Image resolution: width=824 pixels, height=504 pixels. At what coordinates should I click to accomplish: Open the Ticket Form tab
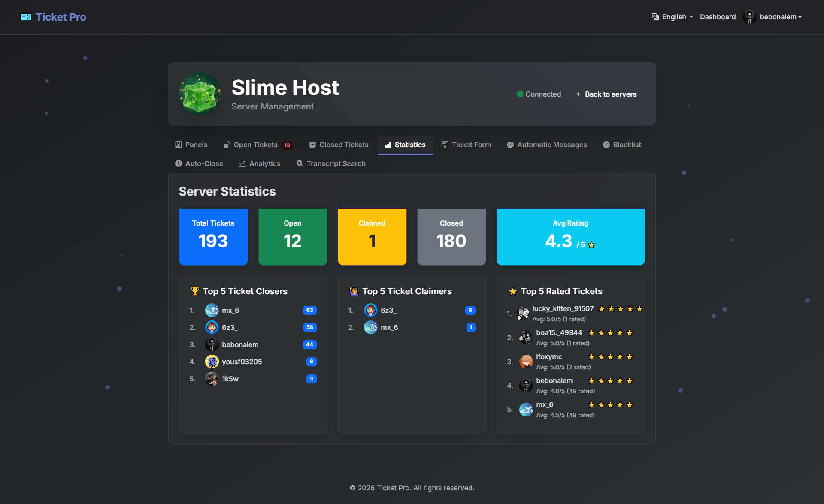click(x=467, y=145)
